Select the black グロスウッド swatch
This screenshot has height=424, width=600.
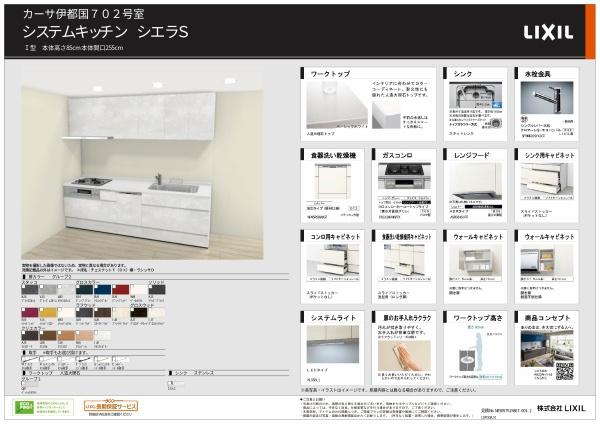click(139, 313)
